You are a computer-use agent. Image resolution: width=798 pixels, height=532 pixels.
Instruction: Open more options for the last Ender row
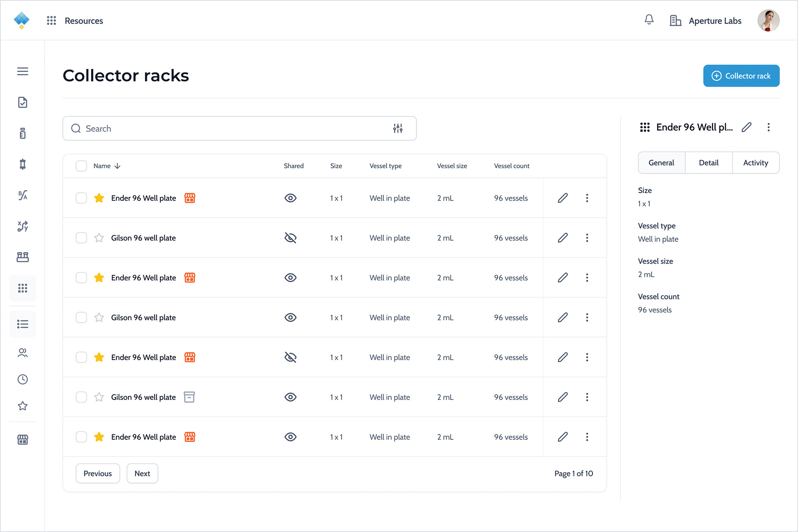pos(587,437)
